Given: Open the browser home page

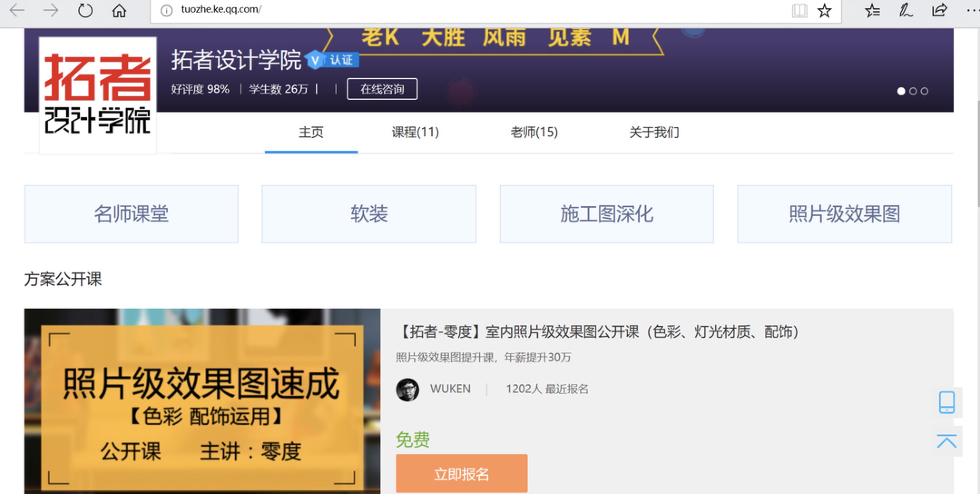Looking at the screenshot, I should (119, 10).
